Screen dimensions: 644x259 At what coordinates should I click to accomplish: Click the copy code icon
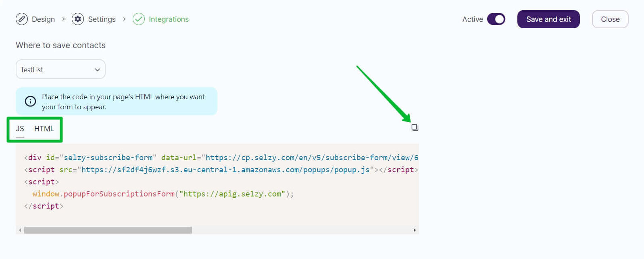pos(415,127)
